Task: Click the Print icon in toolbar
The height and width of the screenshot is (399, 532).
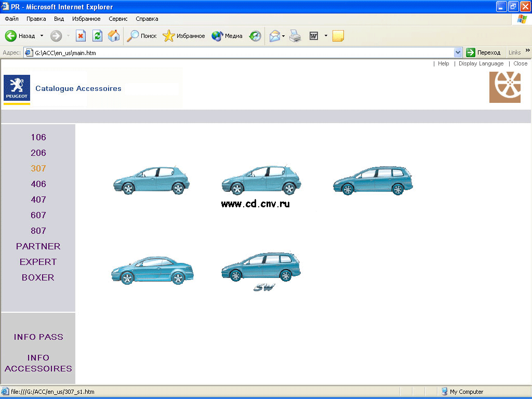Action: [295, 36]
